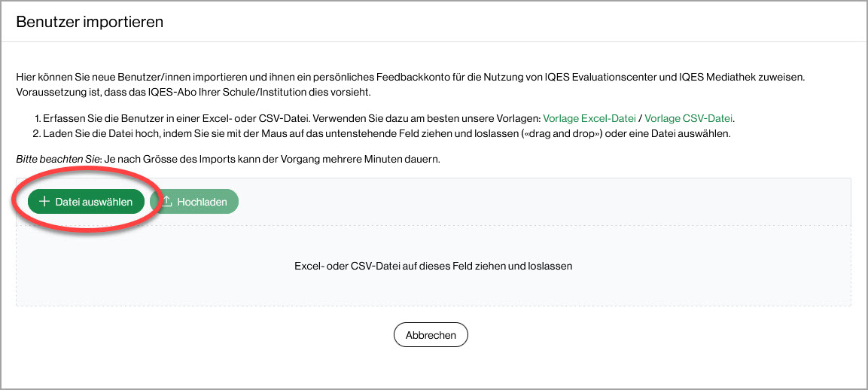The width and height of the screenshot is (868, 390).
Task: Click the plus icon on Datei auswählen
Action: tap(44, 202)
